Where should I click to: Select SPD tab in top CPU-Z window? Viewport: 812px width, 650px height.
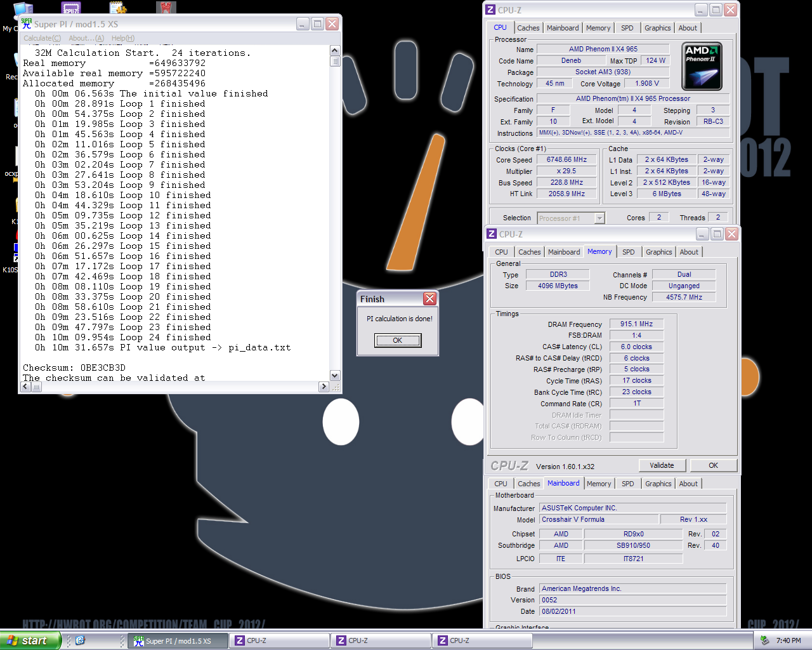click(x=627, y=28)
